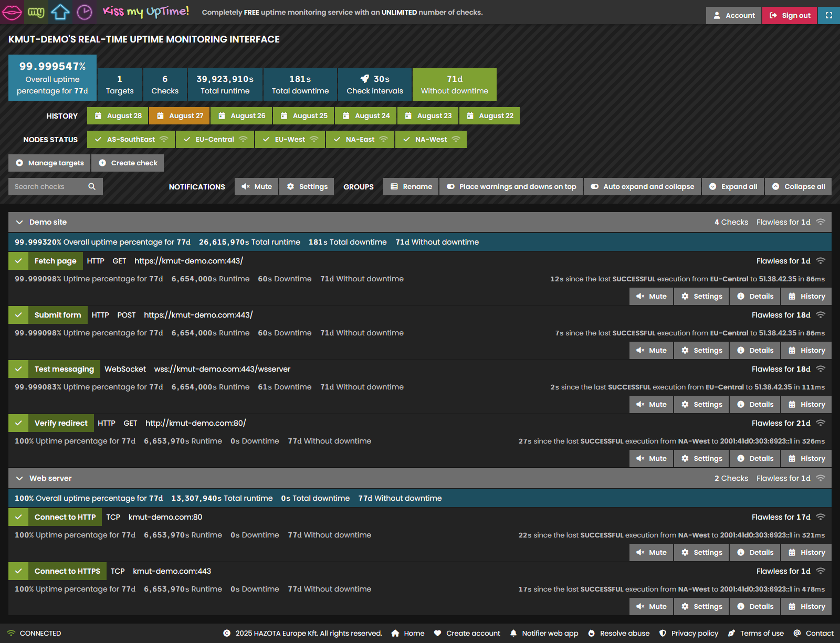Expand all check groups
The height and width of the screenshot is (643, 840).
(x=732, y=186)
